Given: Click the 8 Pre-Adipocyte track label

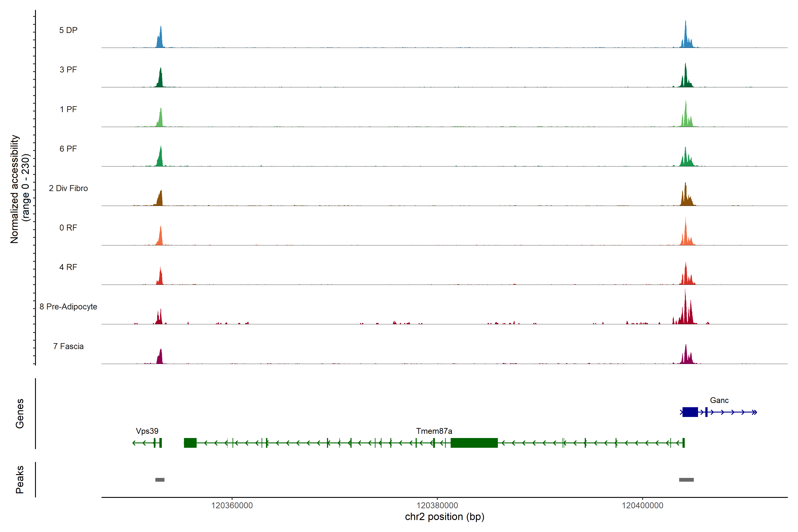Looking at the screenshot, I should [x=68, y=307].
